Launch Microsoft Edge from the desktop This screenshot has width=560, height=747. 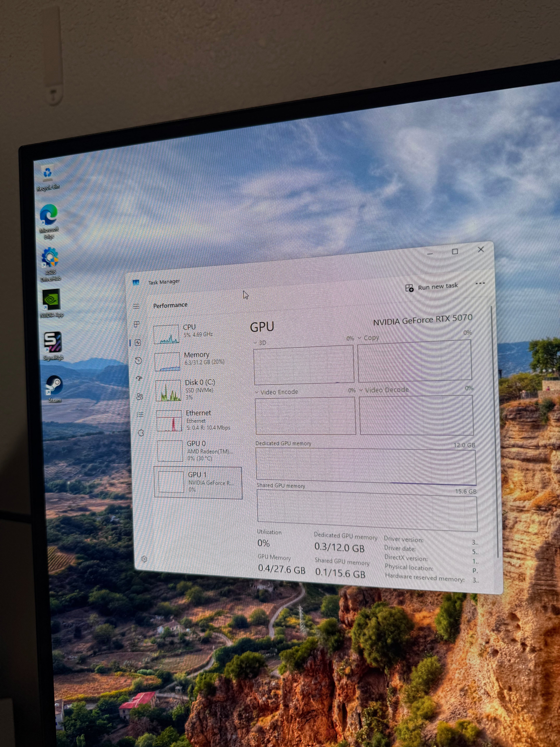pos(49,221)
